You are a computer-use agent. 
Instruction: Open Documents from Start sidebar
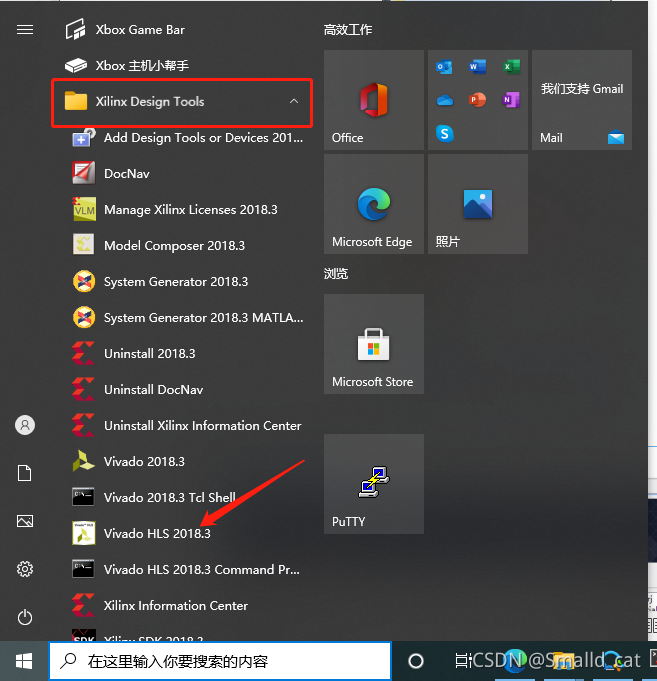(x=25, y=473)
